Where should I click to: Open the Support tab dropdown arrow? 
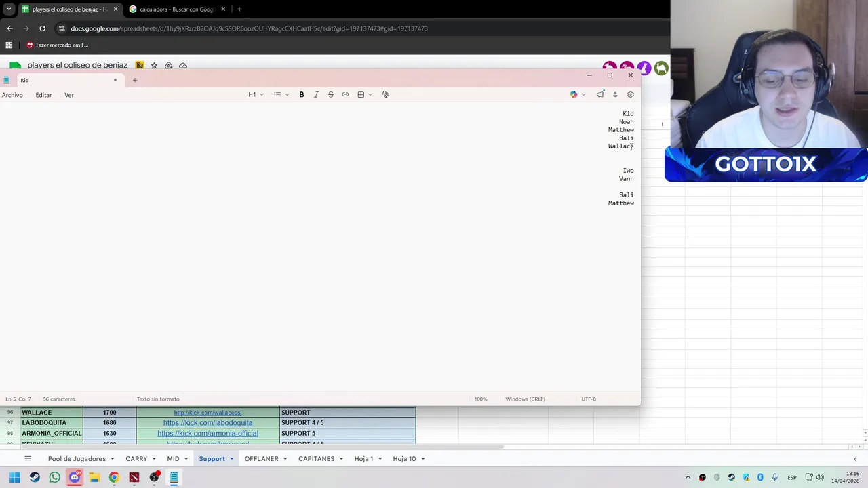[232, 459]
